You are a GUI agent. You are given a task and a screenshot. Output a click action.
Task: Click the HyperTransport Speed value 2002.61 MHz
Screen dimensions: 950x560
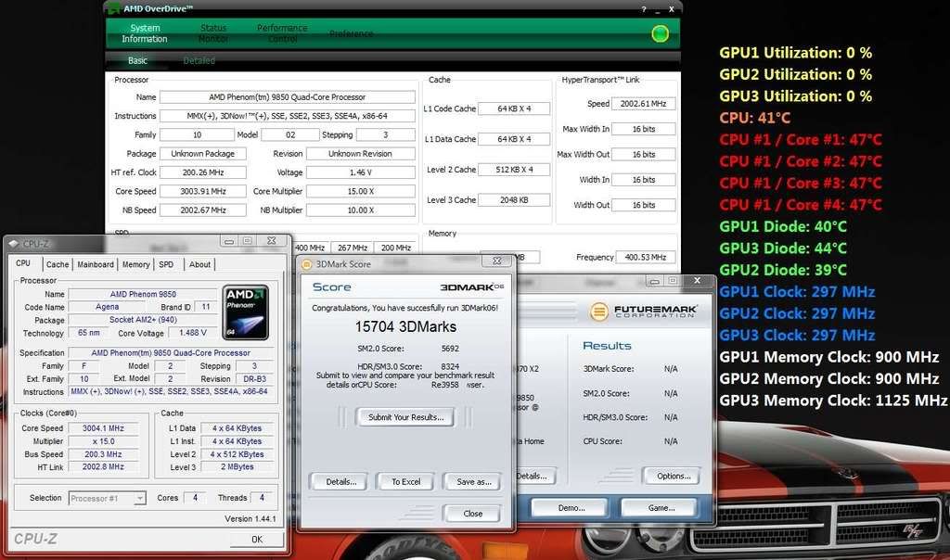[644, 104]
